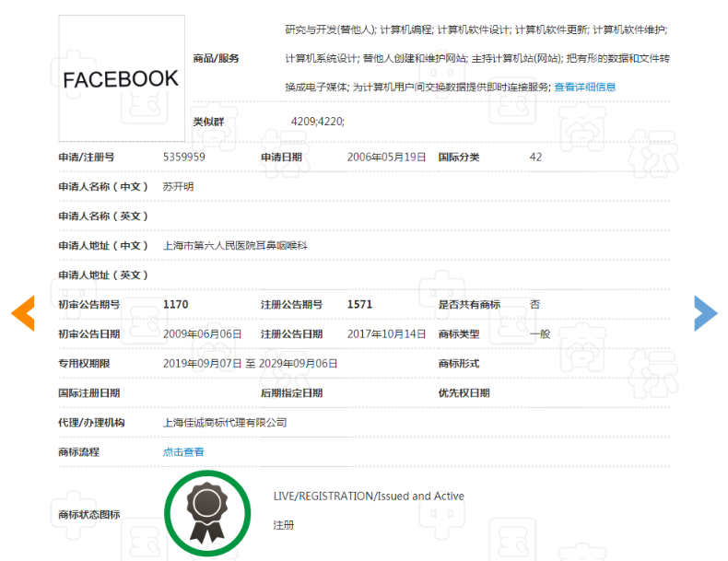Click the 申请/注册号 field label
Screen dimensions: 728x561
tap(87, 157)
